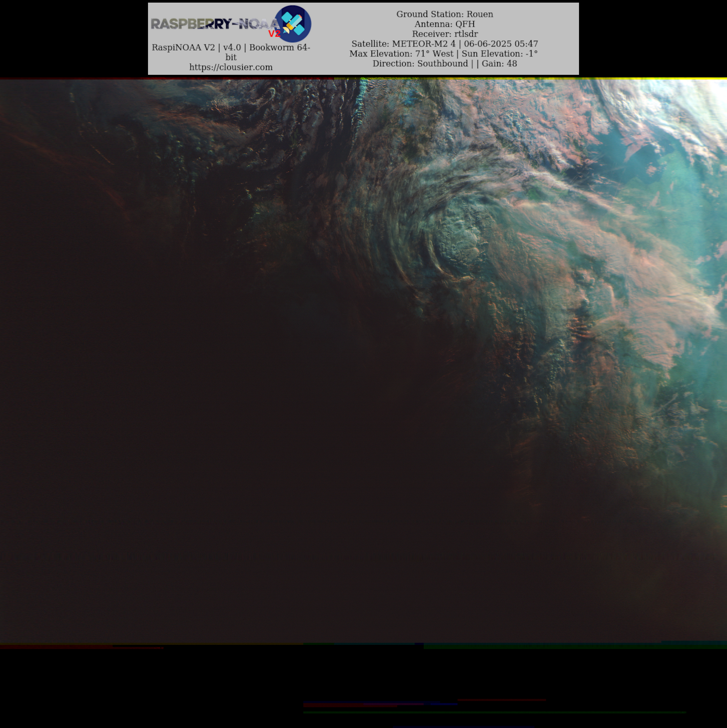727x728 pixels.
Task: Select the 'Ground Station: Rouen' text
Action: [x=445, y=14]
